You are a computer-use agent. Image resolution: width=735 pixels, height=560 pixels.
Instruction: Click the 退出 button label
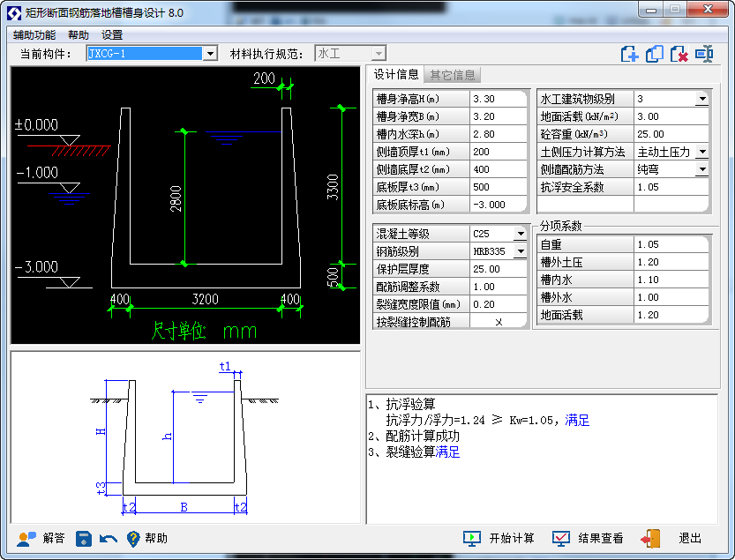(689, 539)
